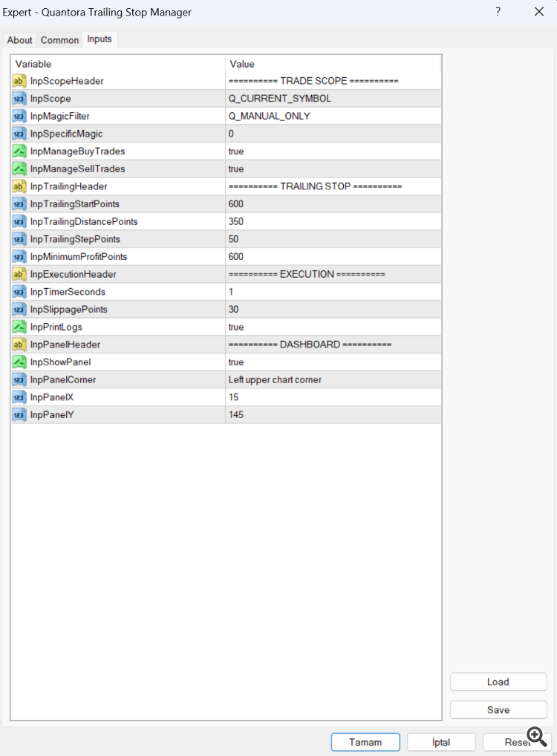Click the string icon beside InpExecutionHeader
Viewport: 557px width, 756px height.
pos(19,274)
